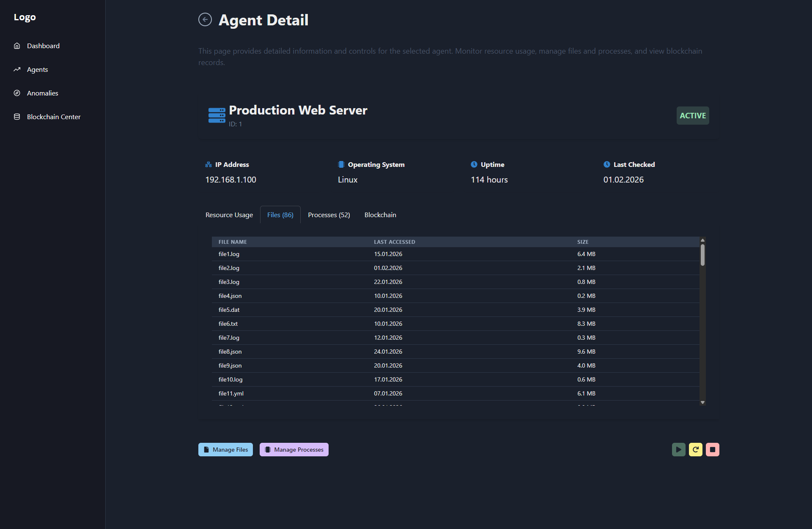
Task: Stop the agent with the pink stop button
Action: point(713,449)
